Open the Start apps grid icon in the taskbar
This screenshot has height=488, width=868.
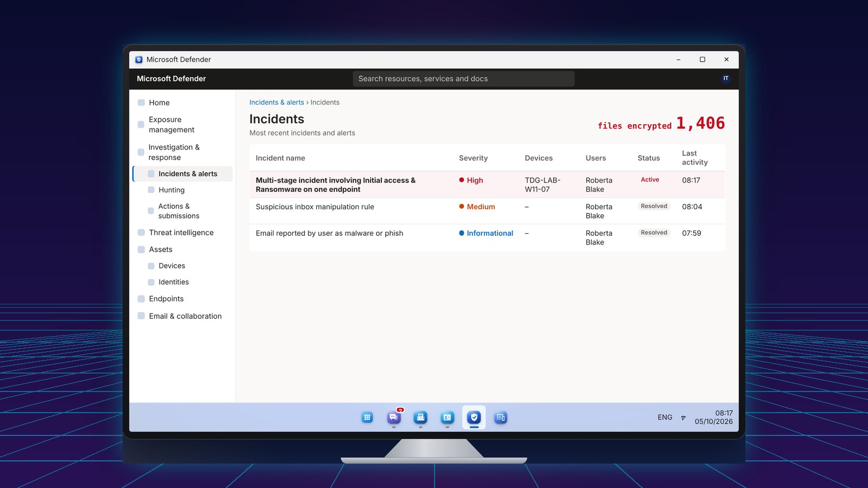[x=367, y=418]
